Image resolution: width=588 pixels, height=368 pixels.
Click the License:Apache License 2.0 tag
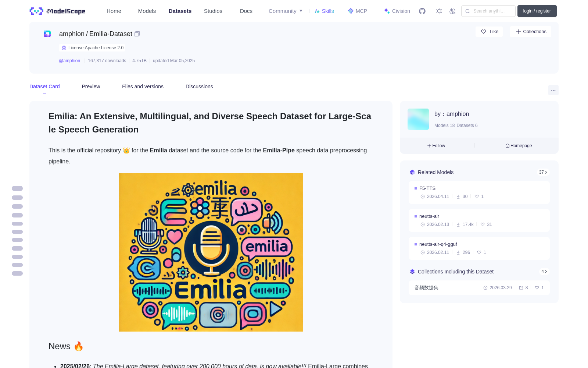point(92,48)
